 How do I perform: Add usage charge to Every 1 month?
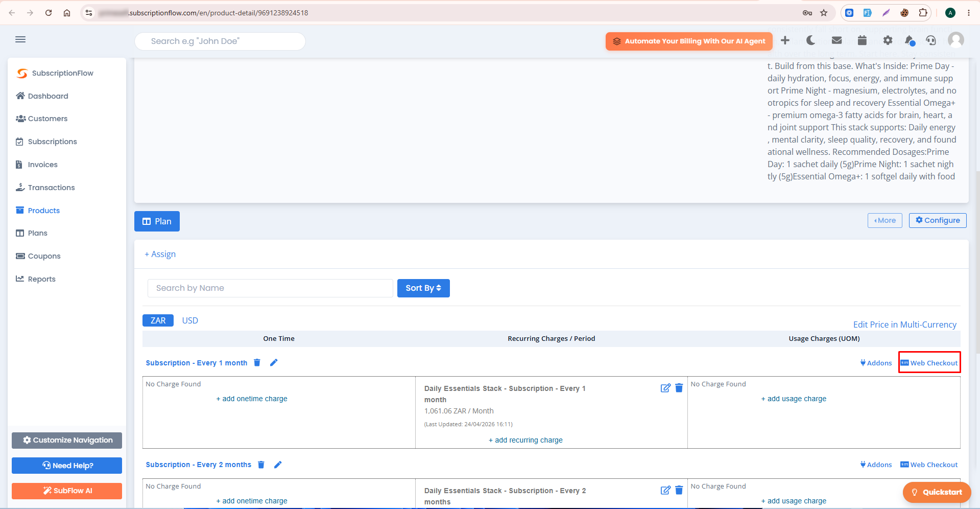pyautogui.click(x=794, y=399)
